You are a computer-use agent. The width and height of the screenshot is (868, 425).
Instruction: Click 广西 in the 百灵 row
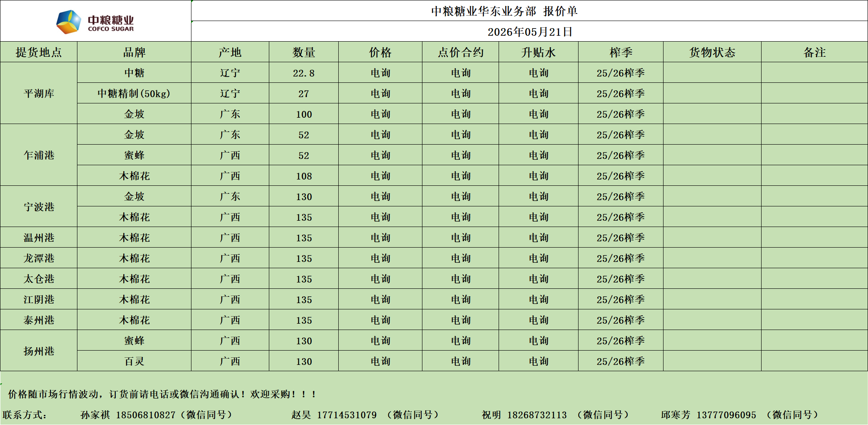230,361
